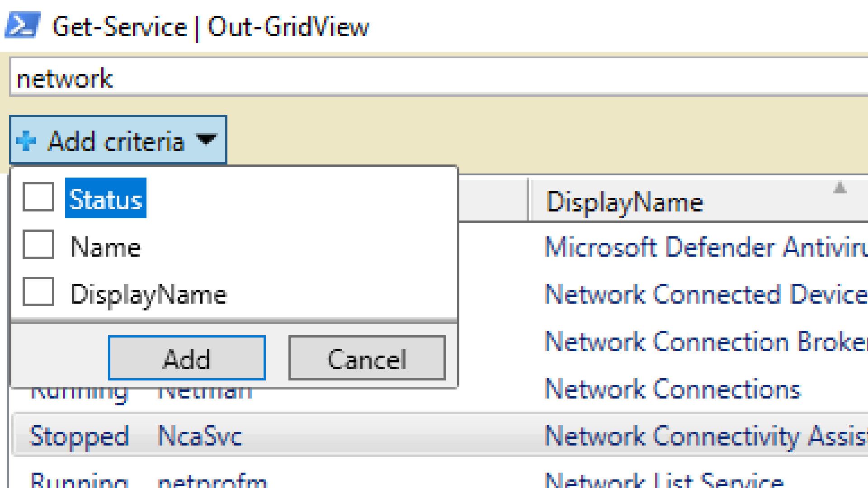The height and width of the screenshot is (488, 868).
Task: Click the Add button
Action: pyautogui.click(x=187, y=358)
